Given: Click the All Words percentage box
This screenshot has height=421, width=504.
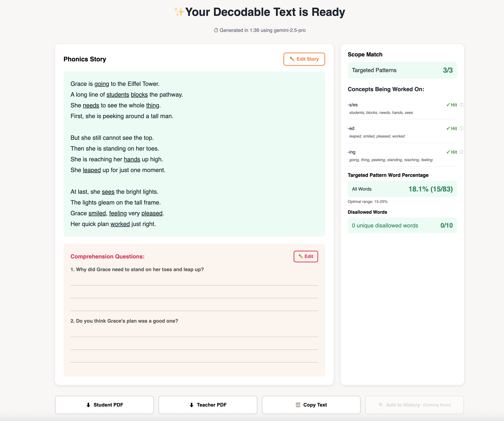Looking at the screenshot, I should (402, 189).
